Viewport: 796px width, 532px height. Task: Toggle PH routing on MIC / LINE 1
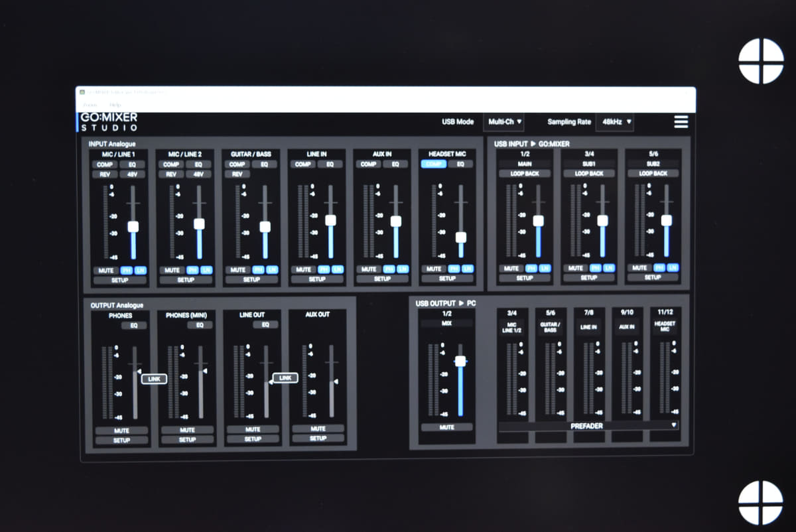click(x=126, y=271)
